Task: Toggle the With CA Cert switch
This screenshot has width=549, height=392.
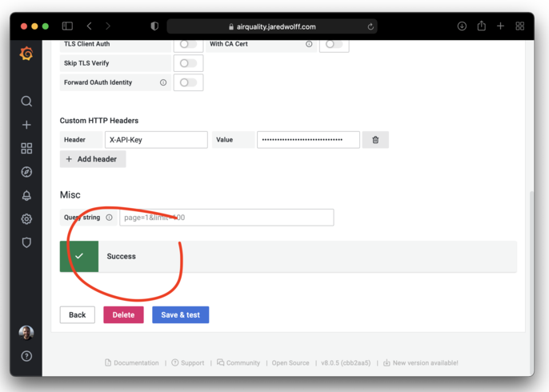Action: [x=334, y=45]
